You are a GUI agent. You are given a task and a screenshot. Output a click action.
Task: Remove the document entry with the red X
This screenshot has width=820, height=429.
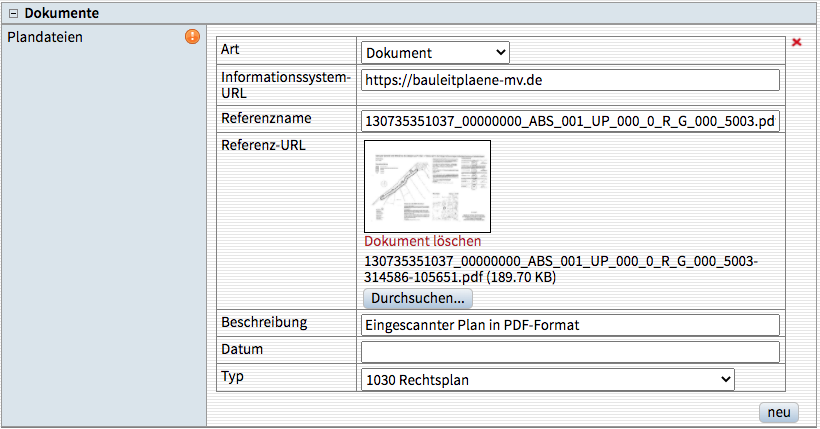[796, 42]
